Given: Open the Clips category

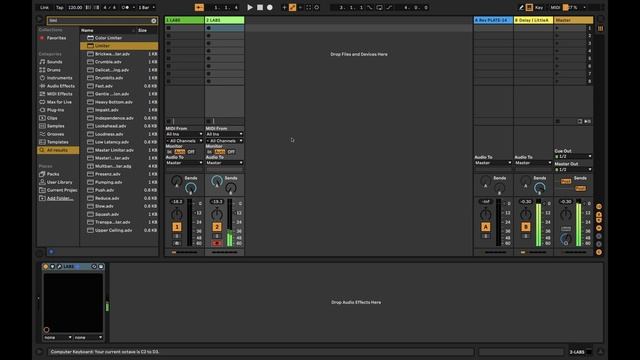Looking at the screenshot, I should click(x=52, y=118).
